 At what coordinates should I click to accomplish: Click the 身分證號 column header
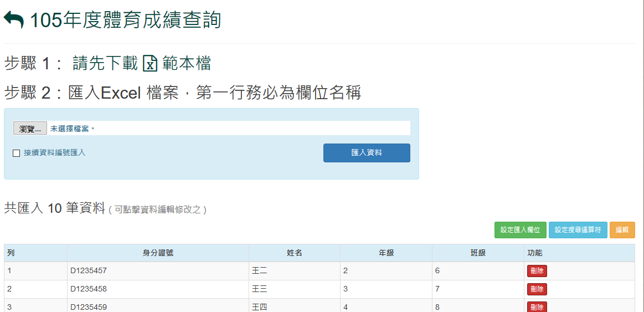click(158, 253)
